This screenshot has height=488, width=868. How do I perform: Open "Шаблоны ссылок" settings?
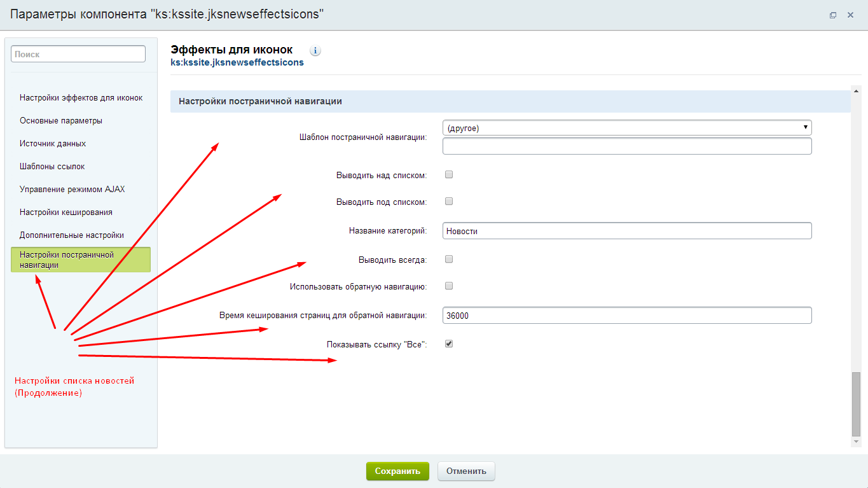(x=50, y=166)
